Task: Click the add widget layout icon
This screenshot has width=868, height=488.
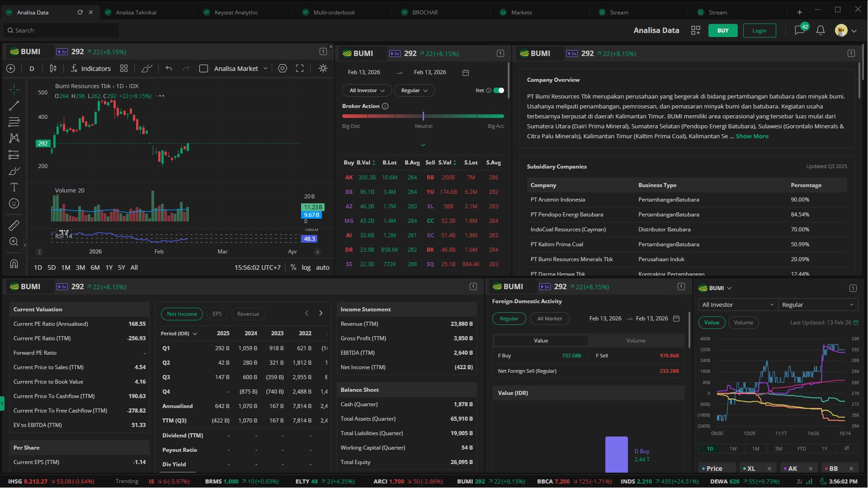Action: pos(695,30)
